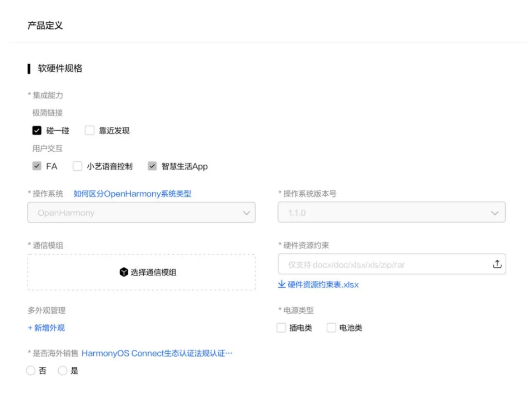532x394 pixels.
Task: Select the 是 radio button
Action: click(62, 371)
